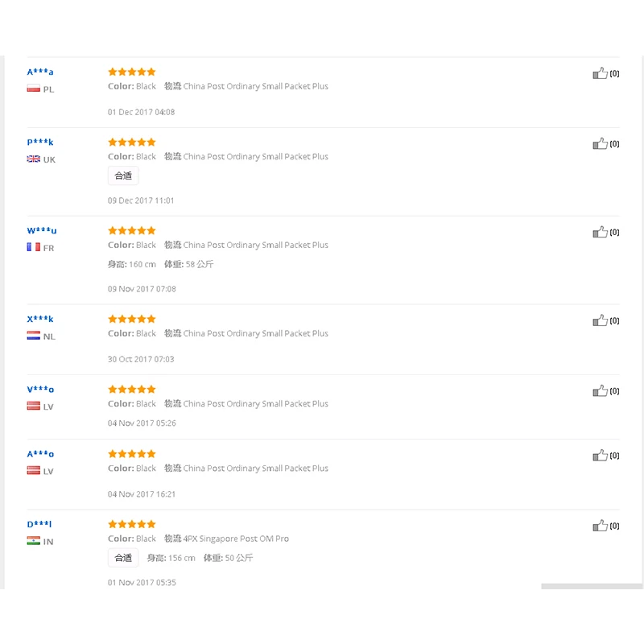The image size is (644, 644).
Task: Click the UK flag next to P***k
Action: [x=33, y=159]
